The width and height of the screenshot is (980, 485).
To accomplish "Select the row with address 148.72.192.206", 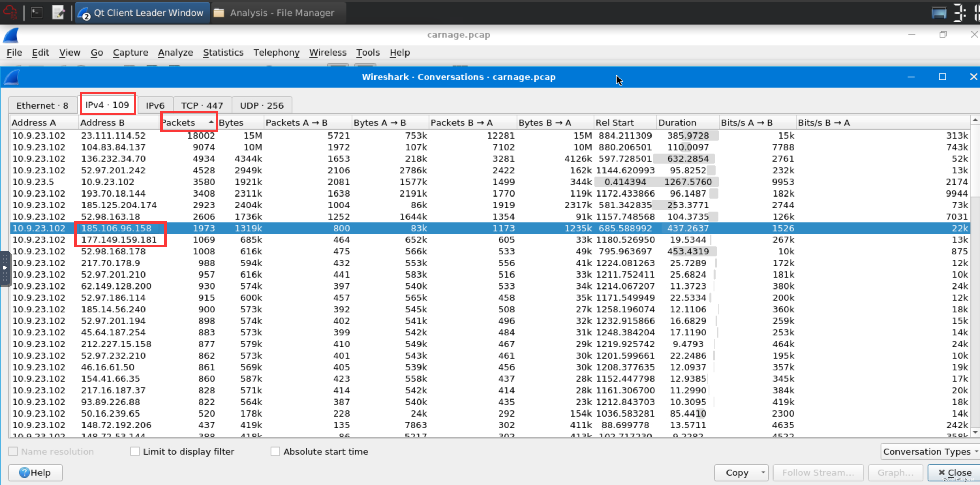I will pyautogui.click(x=490, y=425).
